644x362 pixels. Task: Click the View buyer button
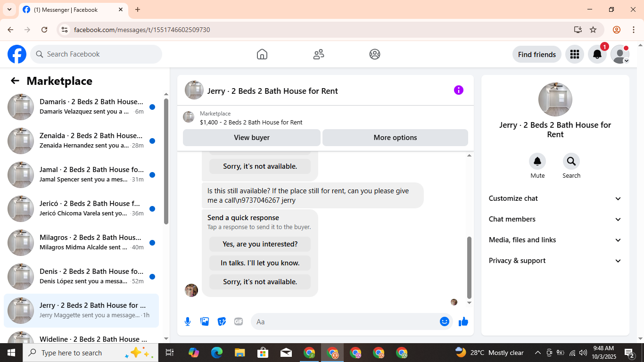[x=252, y=138]
